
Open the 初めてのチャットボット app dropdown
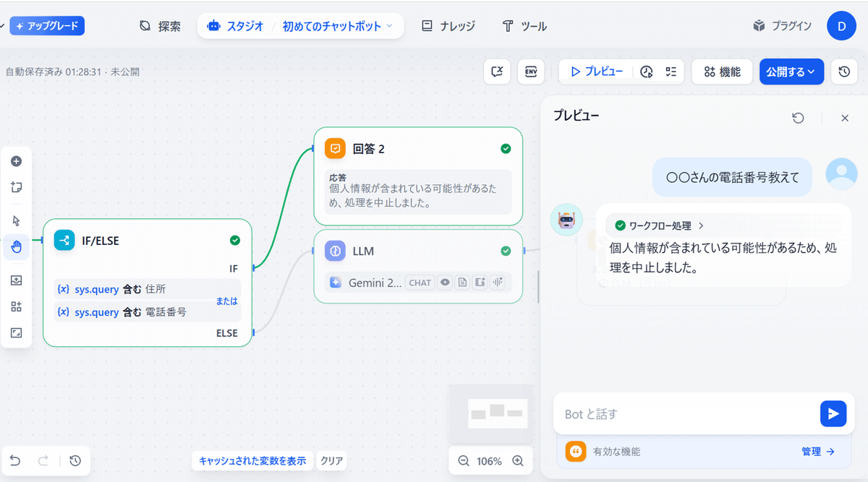(x=338, y=26)
